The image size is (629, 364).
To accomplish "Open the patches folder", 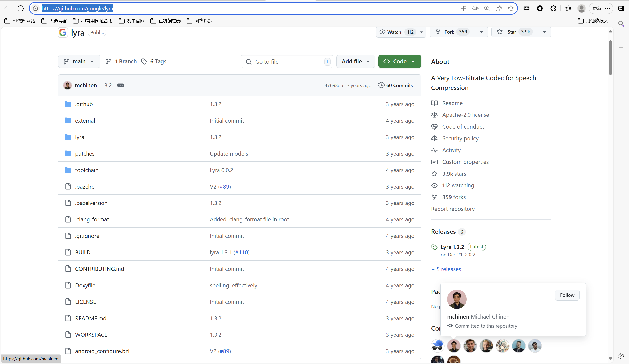I will [85, 154].
